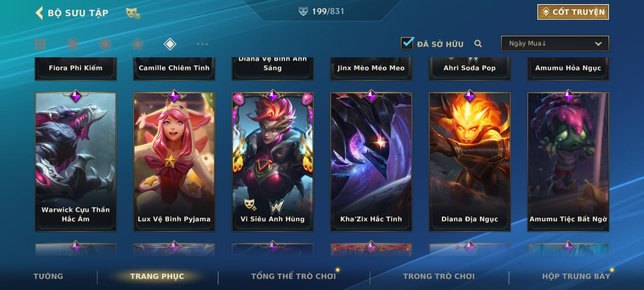Open the search magnifier icon
The height and width of the screenshot is (290, 644).
coord(478,44)
